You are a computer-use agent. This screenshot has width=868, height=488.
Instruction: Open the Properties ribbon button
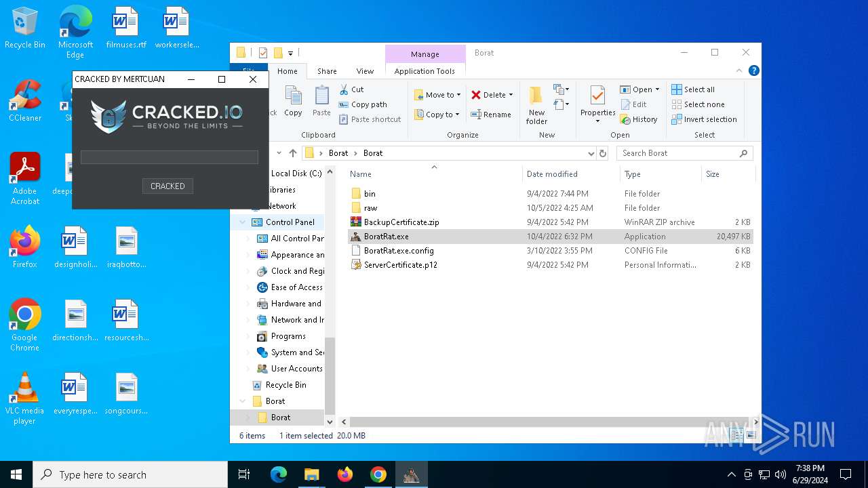[x=597, y=104]
